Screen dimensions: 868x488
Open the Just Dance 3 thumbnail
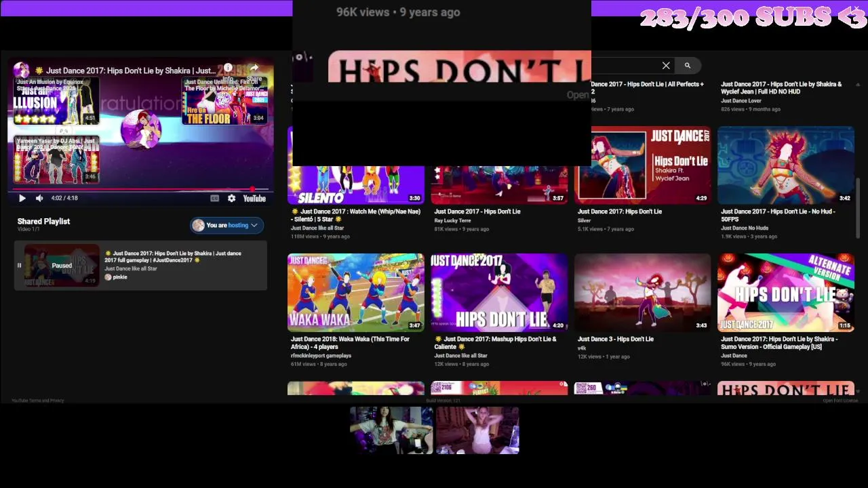coord(643,293)
